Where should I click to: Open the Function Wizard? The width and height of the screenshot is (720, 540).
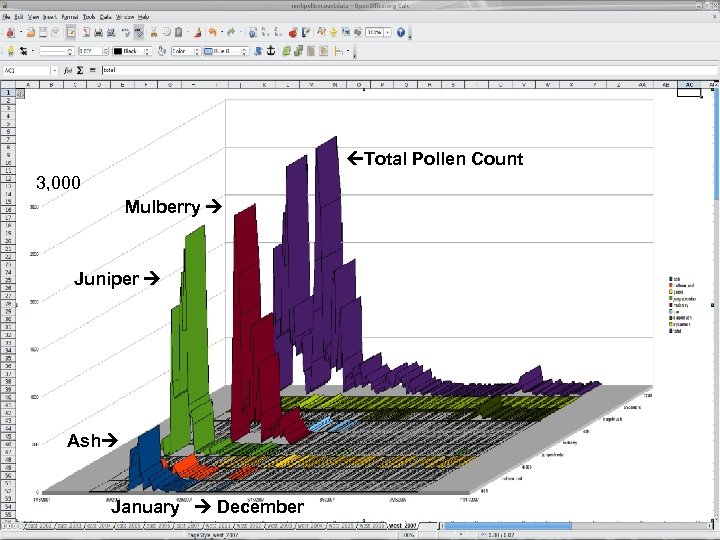pos(68,70)
